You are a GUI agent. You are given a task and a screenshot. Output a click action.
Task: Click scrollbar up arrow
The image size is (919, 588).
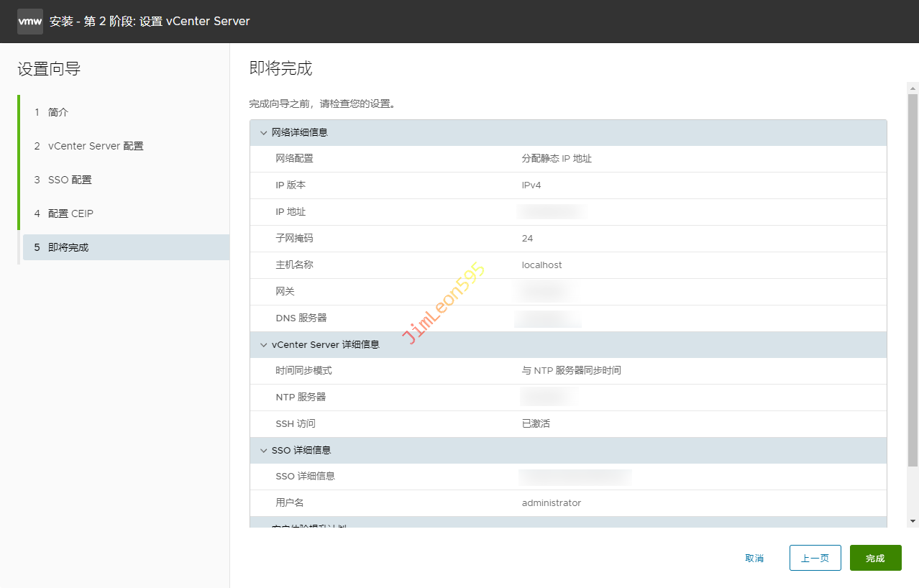pyautogui.click(x=913, y=88)
